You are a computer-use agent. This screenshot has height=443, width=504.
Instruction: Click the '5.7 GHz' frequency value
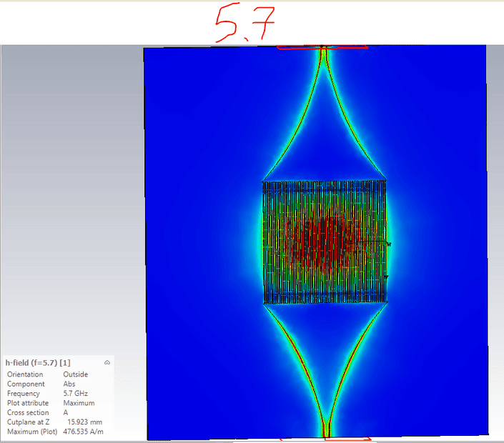pyautogui.click(x=76, y=393)
